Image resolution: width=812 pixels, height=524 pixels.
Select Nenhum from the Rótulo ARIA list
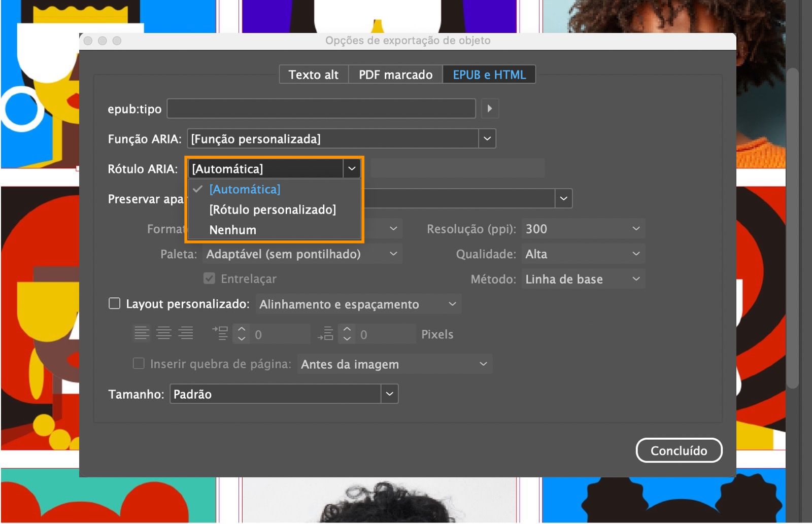pyautogui.click(x=232, y=229)
